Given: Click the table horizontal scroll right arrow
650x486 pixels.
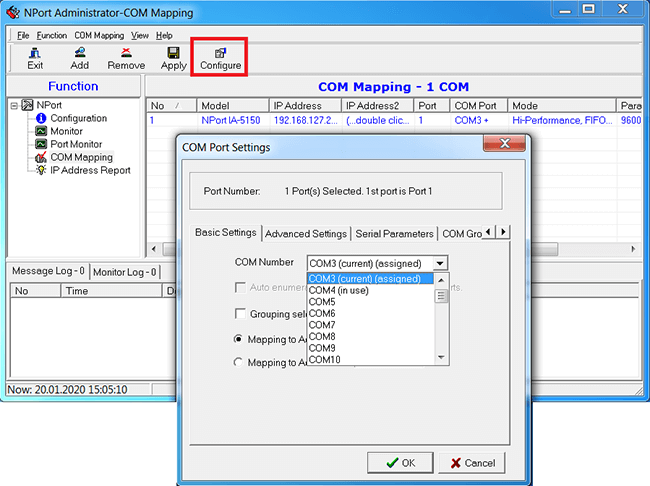Looking at the screenshot, I should 633,249.
